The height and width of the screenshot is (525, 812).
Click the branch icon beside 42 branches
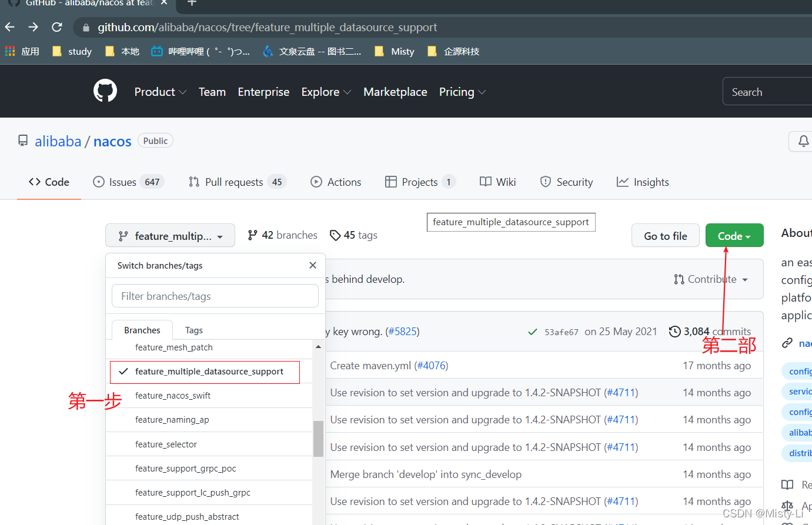(x=252, y=235)
